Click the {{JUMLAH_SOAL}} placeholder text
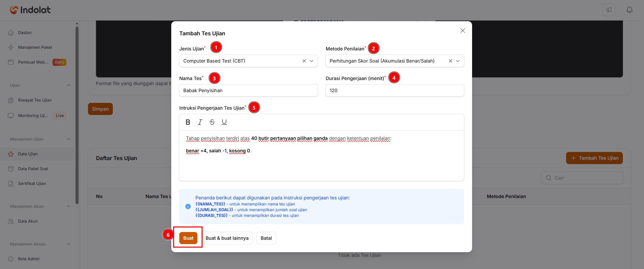The image size is (644, 269). pos(214,210)
